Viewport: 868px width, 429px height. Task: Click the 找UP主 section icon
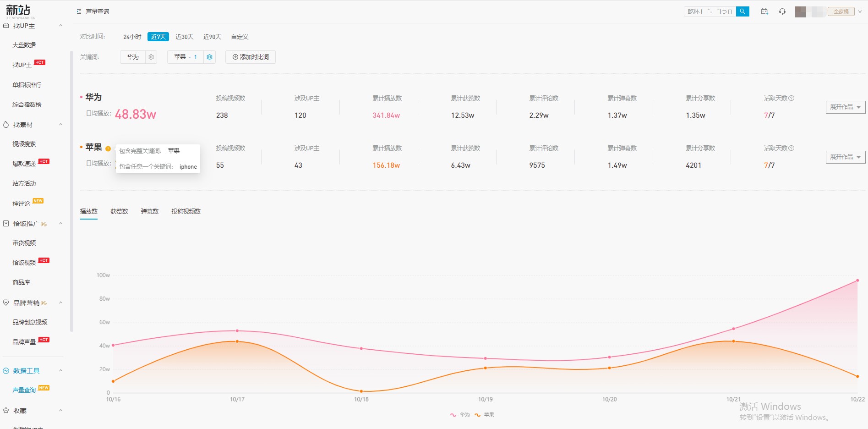[x=6, y=26]
